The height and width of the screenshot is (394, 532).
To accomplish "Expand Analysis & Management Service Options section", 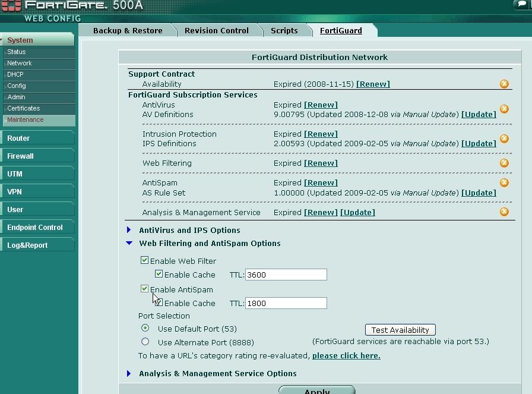I will (129, 373).
